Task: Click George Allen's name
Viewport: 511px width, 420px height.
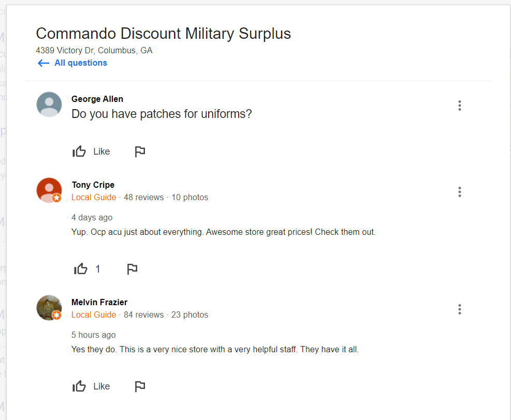Action: tap(97, 99)
